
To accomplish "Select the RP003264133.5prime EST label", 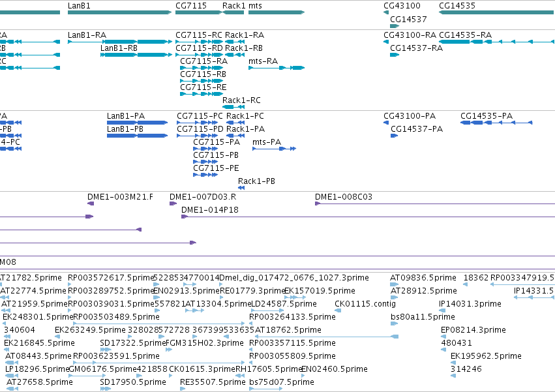I will click(292, 317).
